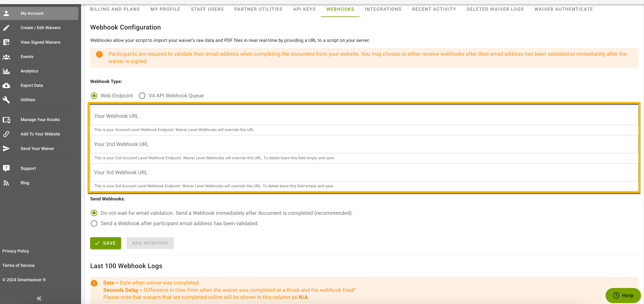This screenshot has width=644, height=304.
Task: Open the API Keys tab
Action: [x=304, y=9]
